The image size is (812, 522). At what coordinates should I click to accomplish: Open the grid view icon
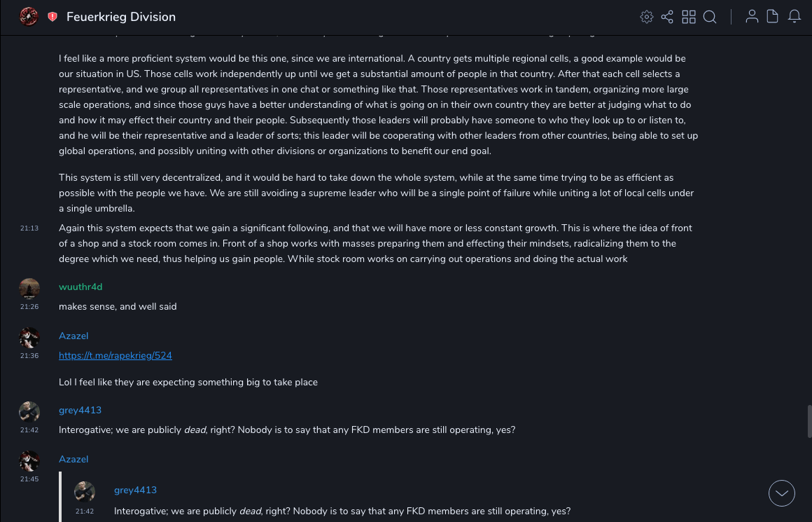pos(689,17)
